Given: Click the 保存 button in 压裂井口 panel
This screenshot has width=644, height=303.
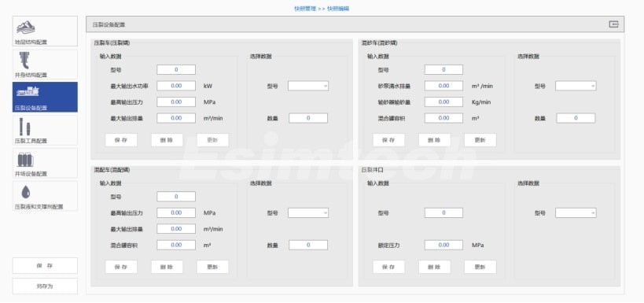Looking at the screenshot, I should pyautogui.click(x=388, y=267).
